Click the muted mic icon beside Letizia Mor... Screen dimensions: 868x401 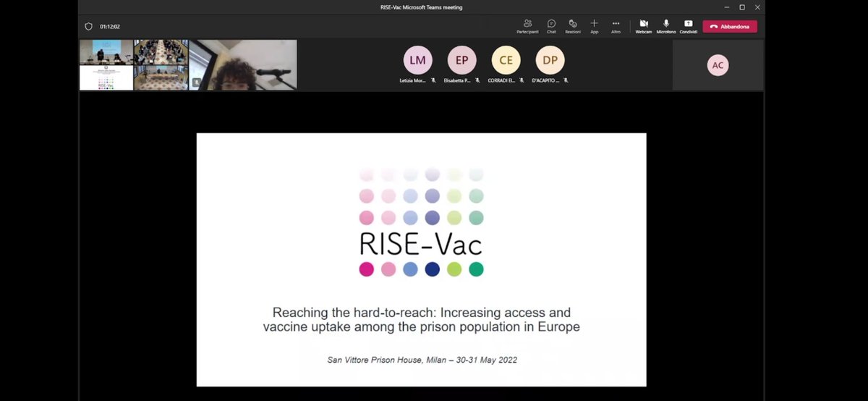[433, 80]
